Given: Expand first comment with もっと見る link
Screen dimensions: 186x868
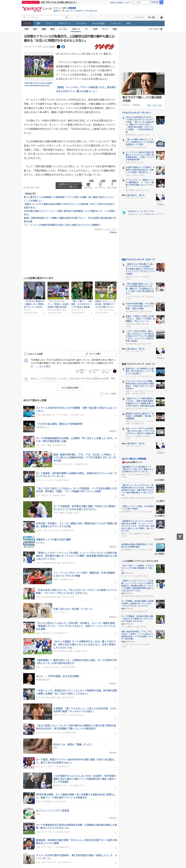Looking at the screenshot, I should point(45,366).
